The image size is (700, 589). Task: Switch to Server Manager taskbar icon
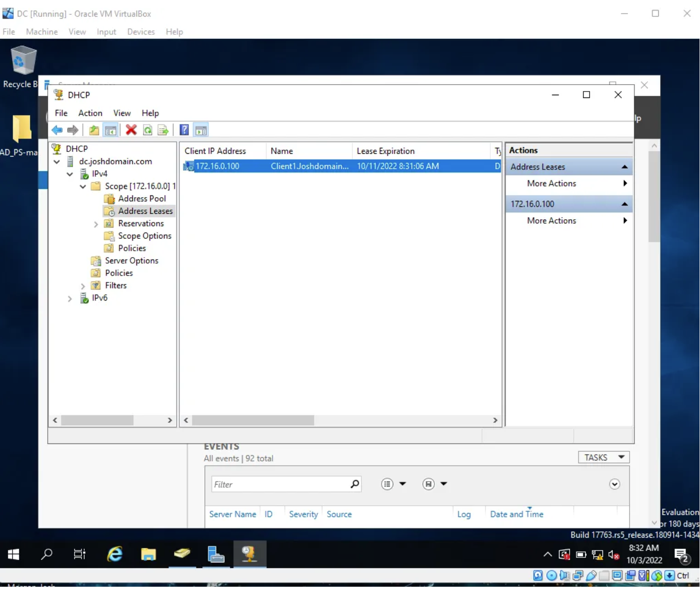pyautogui.click(x=216, y=555)
